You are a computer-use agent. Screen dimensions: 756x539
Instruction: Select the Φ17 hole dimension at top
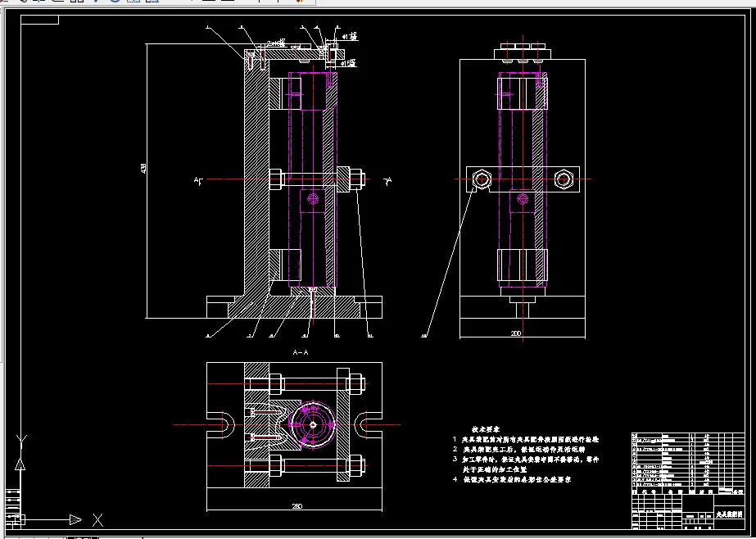click(350, 36)
